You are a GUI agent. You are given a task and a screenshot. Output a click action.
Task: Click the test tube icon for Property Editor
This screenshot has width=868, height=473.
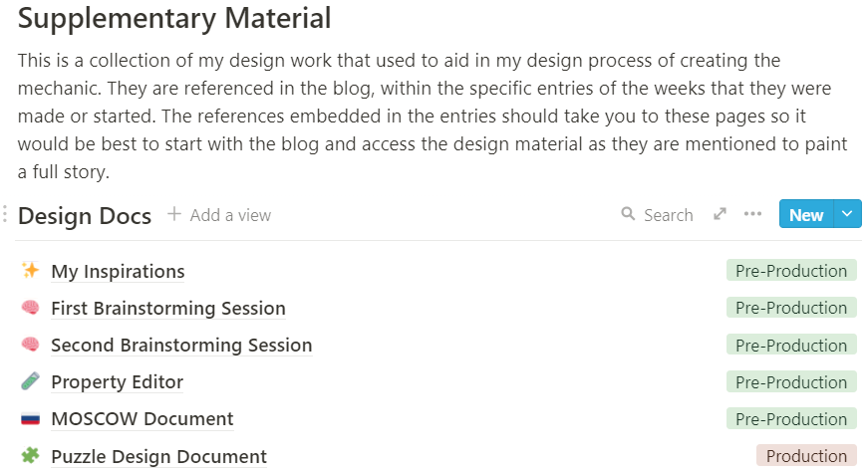point(31,381)
